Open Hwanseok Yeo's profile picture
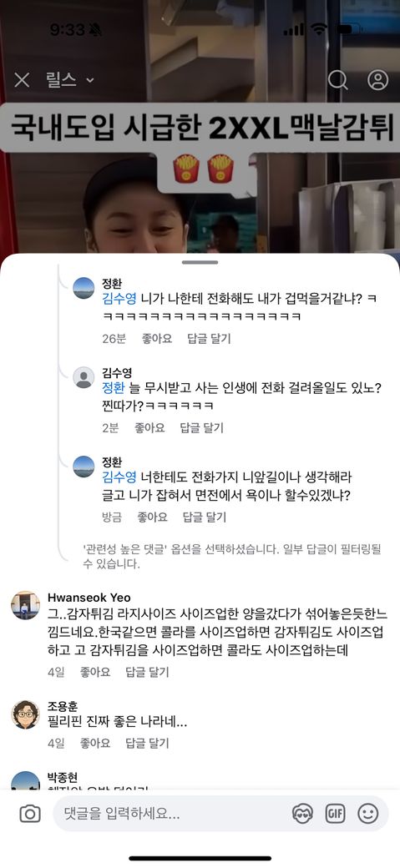The image size is (400, 868). coord(26,605)
